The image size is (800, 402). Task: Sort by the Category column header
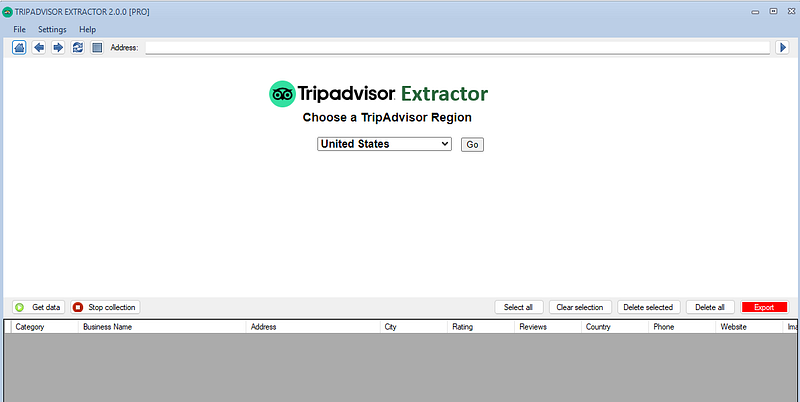pos(44,327)
